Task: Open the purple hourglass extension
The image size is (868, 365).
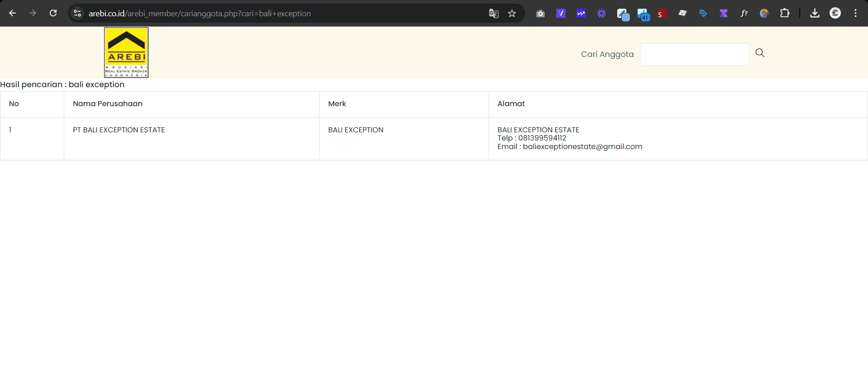Action: point(723,14)
